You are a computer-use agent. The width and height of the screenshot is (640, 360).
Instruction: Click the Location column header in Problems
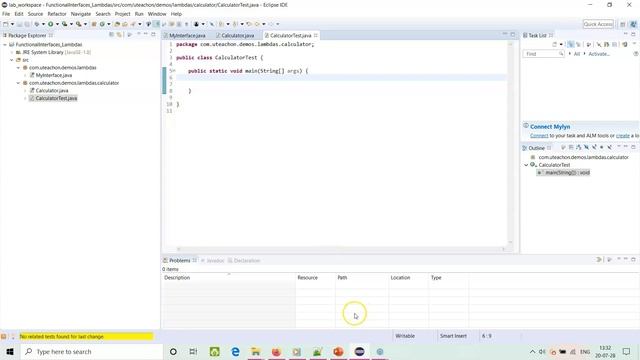coord(408,278)
